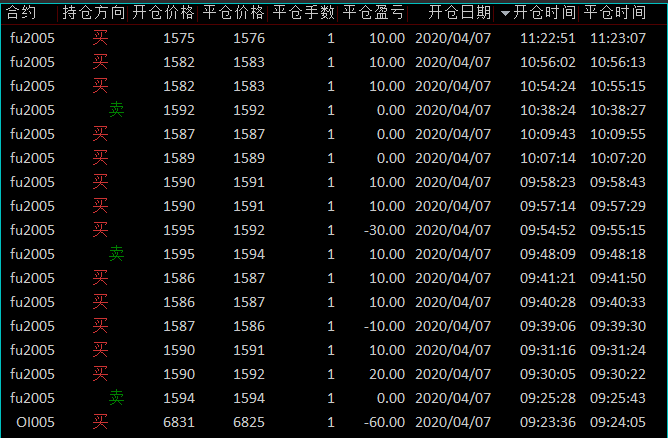Viewport: 668px width, 438px height.
Task: Click the 买 direction in the 11:22:51 row
Action: pos(101,38)
